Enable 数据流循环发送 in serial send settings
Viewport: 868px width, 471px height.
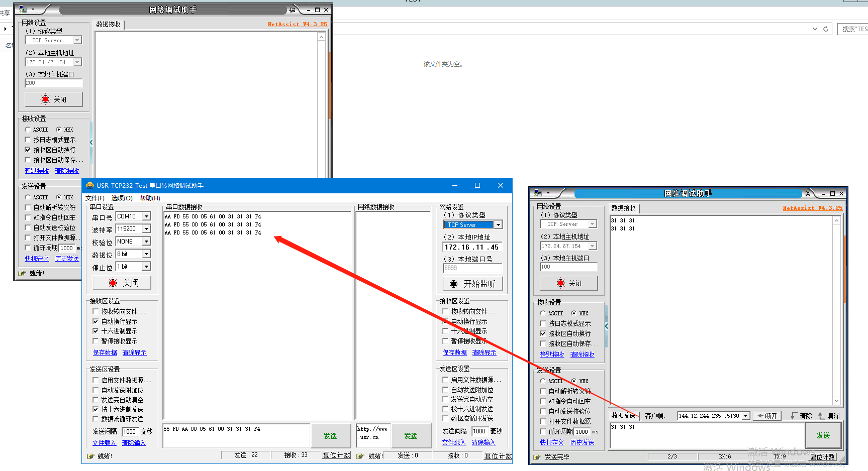[x=95, y=419]
